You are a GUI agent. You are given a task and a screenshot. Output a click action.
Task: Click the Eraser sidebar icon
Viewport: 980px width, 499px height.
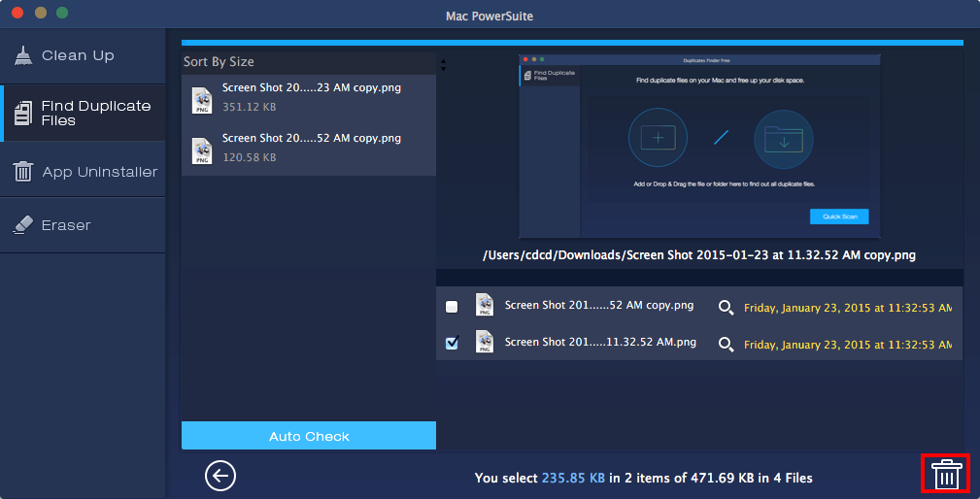coord(23,225)
